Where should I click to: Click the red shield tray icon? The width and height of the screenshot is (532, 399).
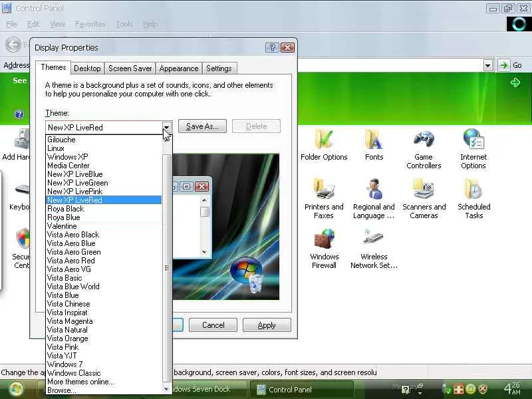[x=483, y=389]
